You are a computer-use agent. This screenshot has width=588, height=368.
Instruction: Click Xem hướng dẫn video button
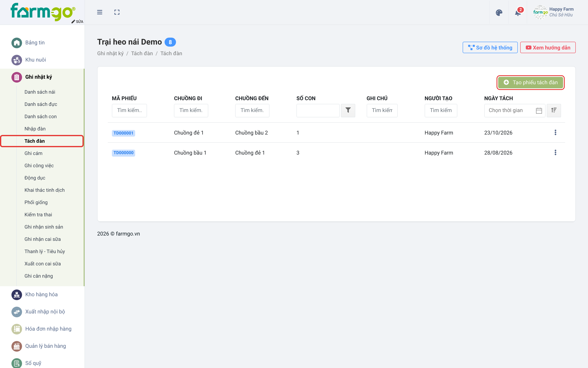548,47
